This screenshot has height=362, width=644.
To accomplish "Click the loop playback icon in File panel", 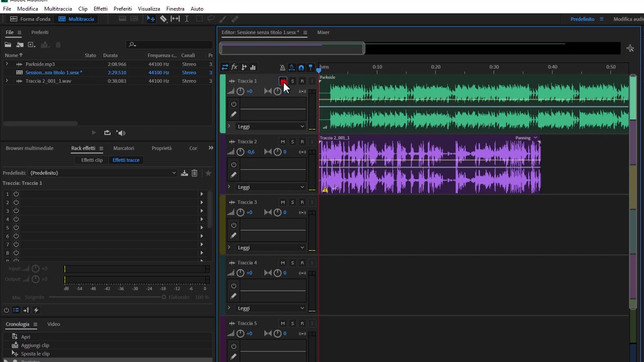I will (x=107, y=133).
